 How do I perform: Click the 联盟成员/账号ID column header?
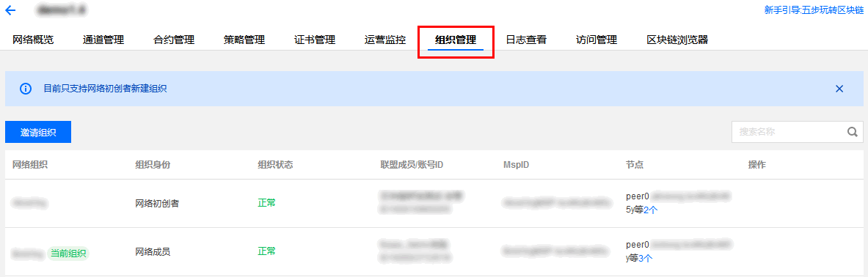[412, 165]
